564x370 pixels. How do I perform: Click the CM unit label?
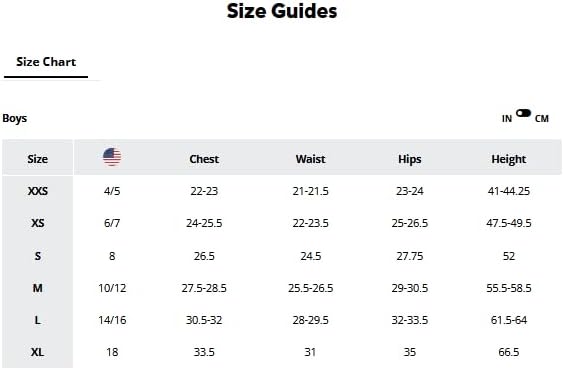(542, 119)
